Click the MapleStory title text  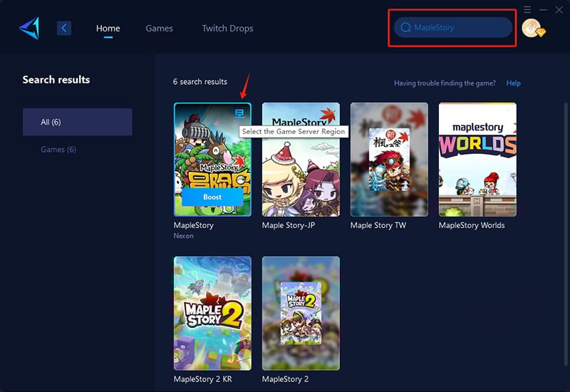point(193,225)
